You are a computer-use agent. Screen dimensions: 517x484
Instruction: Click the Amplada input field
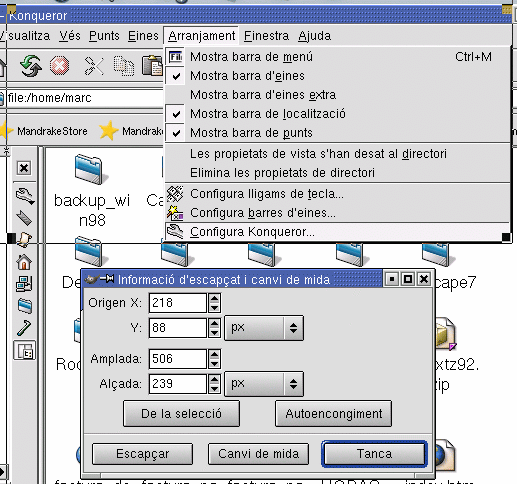178,359
